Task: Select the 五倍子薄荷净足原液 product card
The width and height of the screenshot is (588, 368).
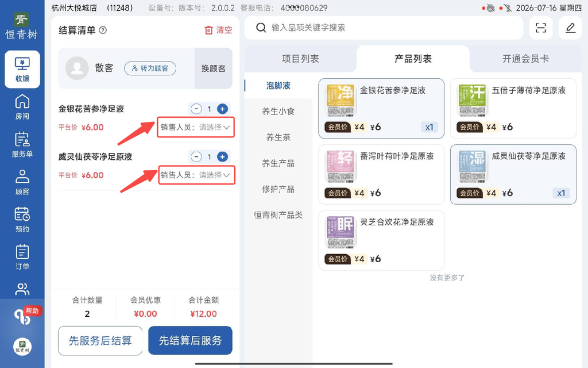Action: point(513,109)
